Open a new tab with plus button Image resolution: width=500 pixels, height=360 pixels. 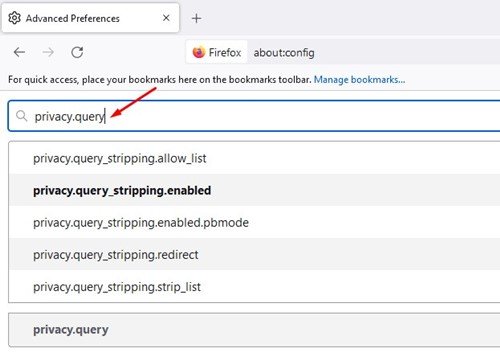click(197, 18)
